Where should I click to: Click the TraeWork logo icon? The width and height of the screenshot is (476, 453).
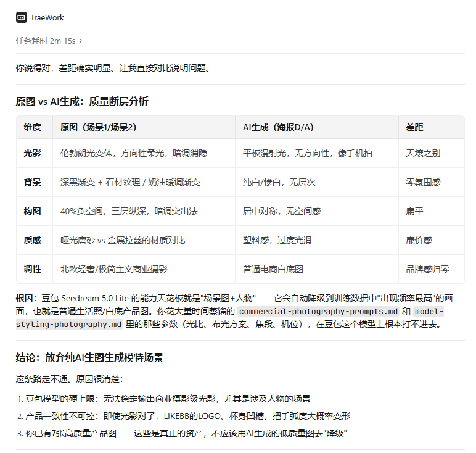(x=21, y=18)
